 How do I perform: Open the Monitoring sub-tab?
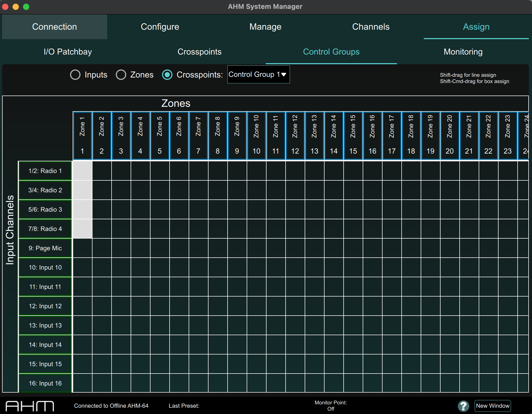pos(463,52)
